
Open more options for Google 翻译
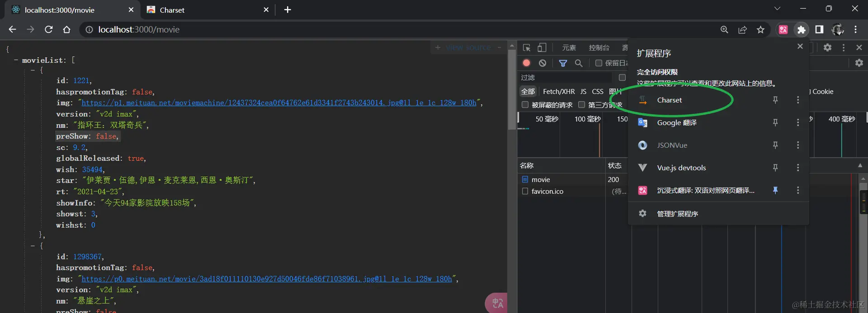click(798, 122)
